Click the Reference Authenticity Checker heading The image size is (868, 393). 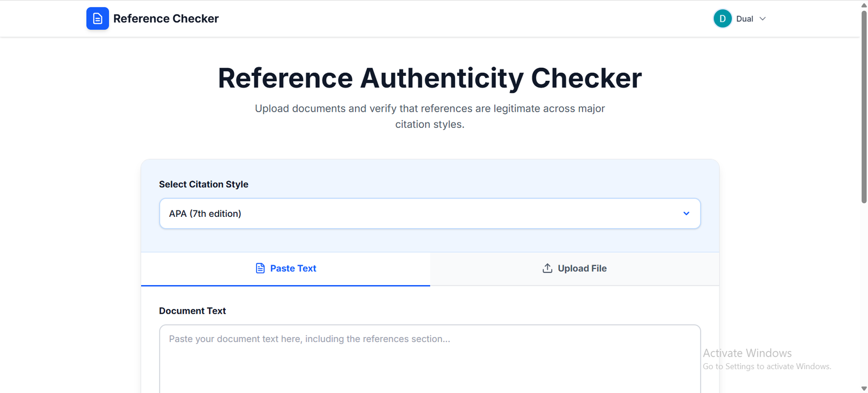coord(430,78)
